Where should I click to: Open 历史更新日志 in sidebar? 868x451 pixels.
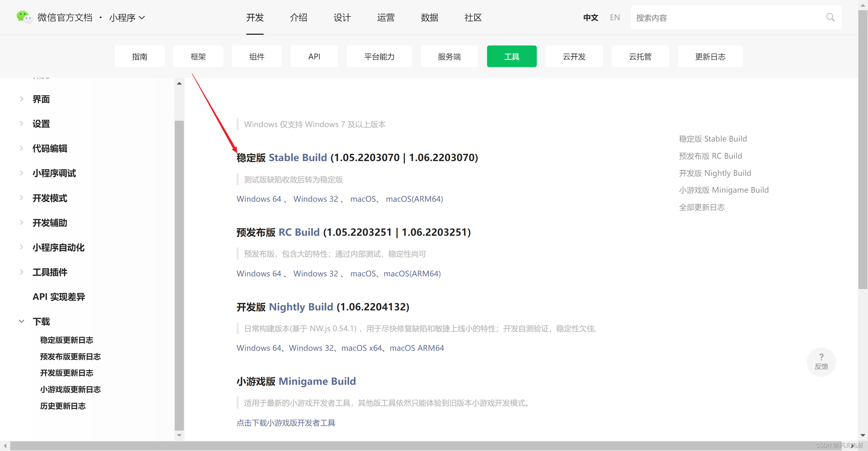pyautogui.click(x=63, y=406)
